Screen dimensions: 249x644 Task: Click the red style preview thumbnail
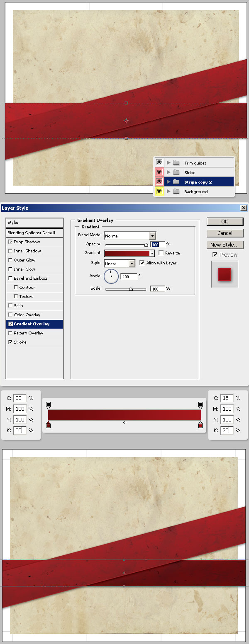pos(225,274)
